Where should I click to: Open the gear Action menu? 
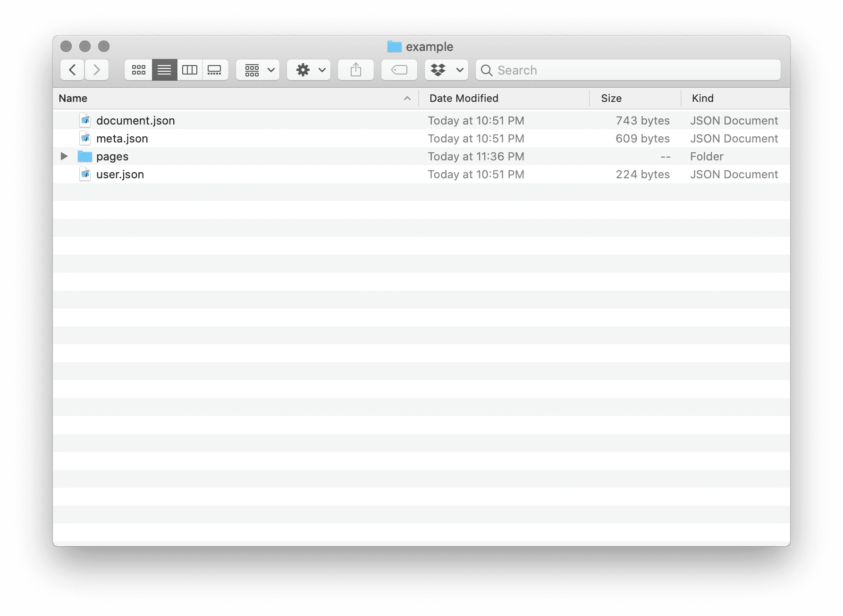click(x=309, y=70)
